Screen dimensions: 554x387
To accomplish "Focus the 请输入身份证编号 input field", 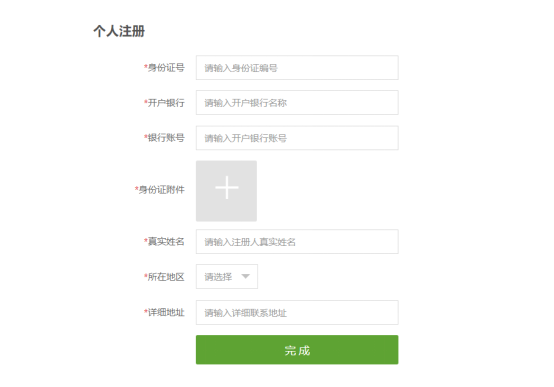I will (297, 68).
